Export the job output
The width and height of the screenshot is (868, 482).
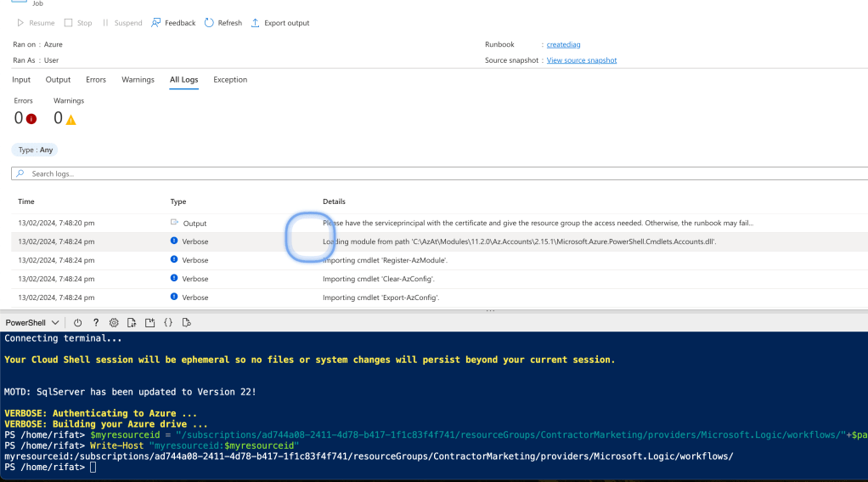(x=280, y=23)
